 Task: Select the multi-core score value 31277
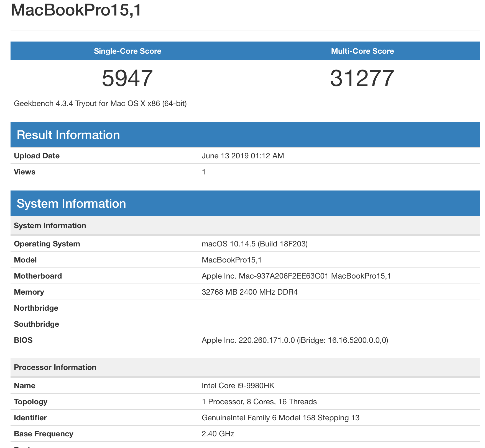click(362, 78)
